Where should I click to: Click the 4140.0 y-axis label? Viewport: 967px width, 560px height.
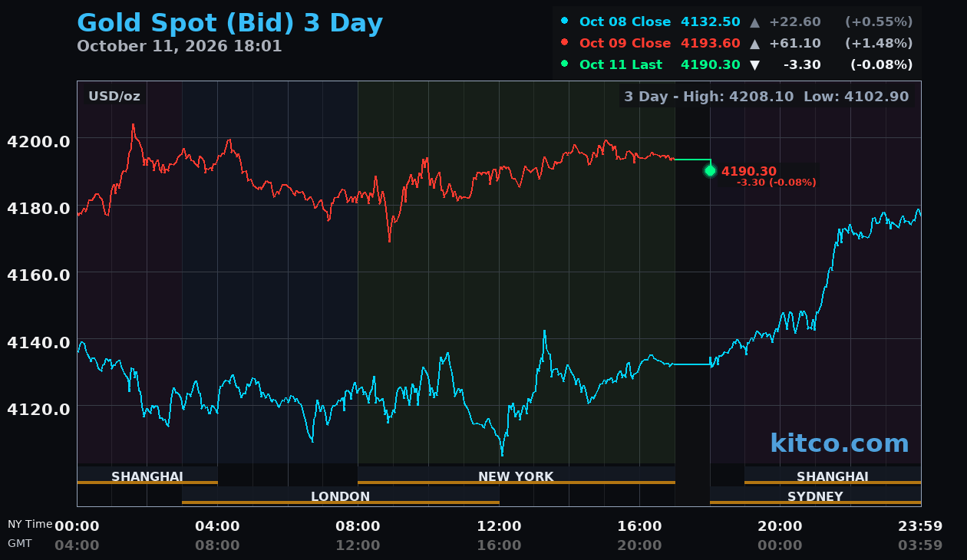[38, 341]
